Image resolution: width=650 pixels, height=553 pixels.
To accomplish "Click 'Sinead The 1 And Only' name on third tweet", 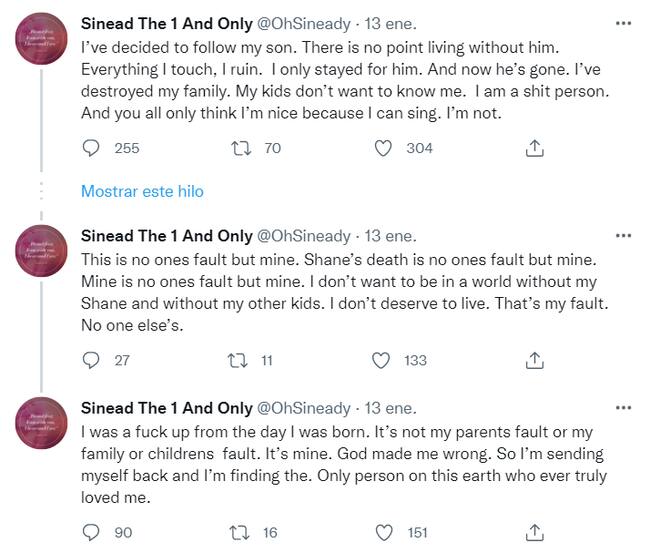I will tap(166, 408).
